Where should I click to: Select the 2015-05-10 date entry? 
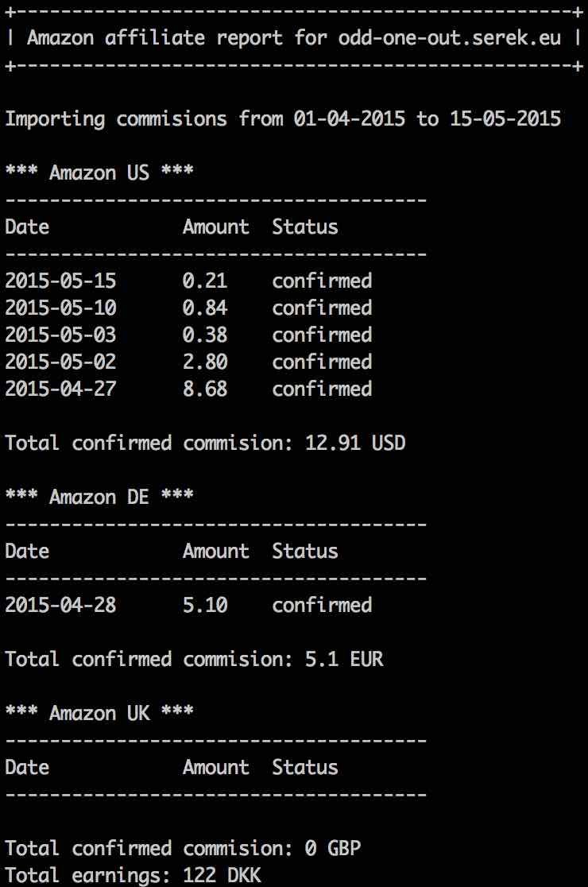pyautogui.click(x=60, y=308)
